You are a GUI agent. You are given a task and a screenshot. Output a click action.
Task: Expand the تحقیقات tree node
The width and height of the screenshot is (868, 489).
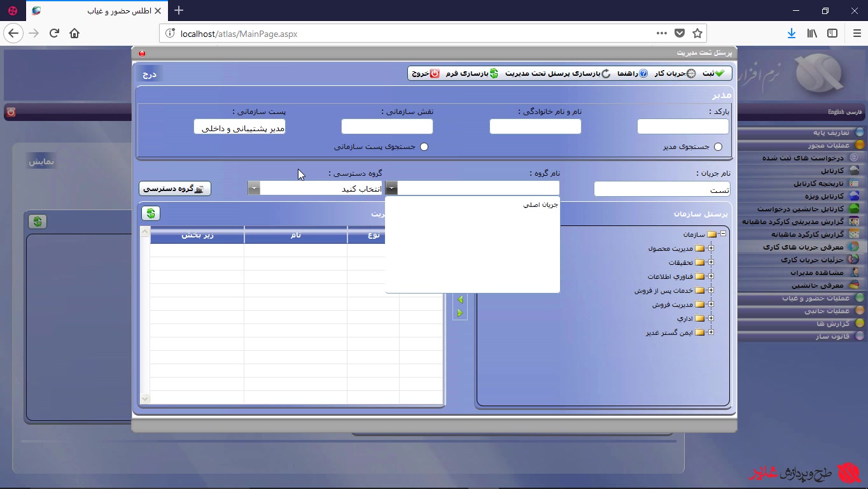(x=711, y=262)
